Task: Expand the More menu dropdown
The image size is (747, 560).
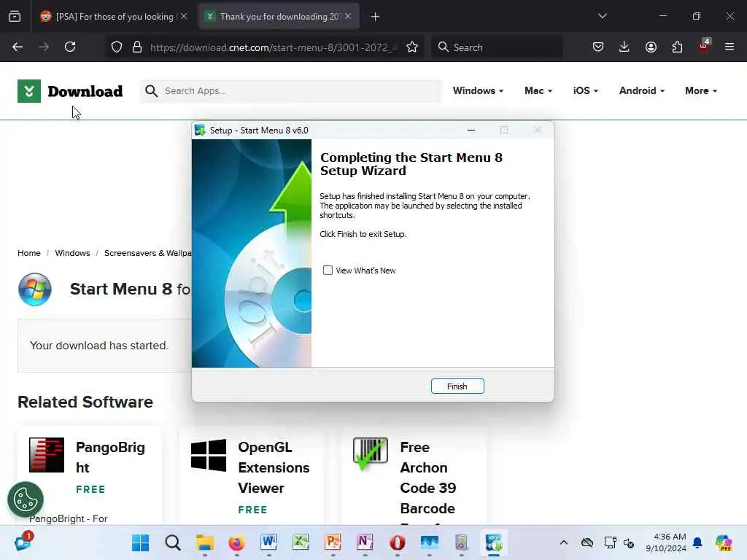Action: [701, 90]
